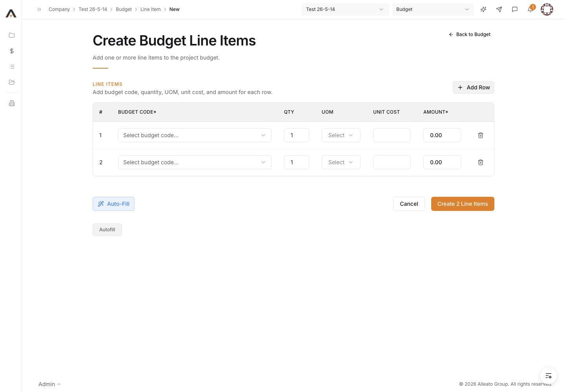Click Create 2 Line Items button
The height and width of the screenshot is (392, 565).
coord(463,204)
